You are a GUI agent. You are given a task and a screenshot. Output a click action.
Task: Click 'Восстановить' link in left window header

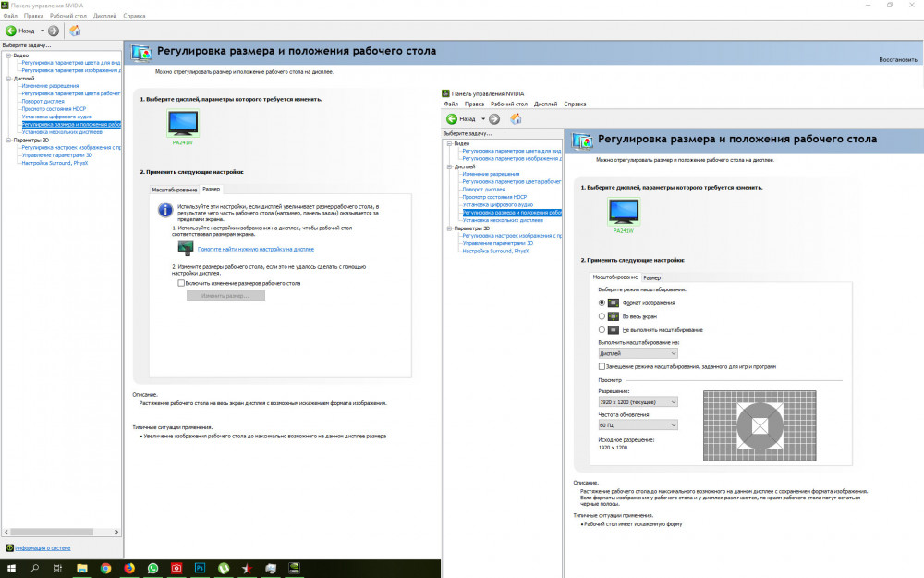[x=898, y=59]
